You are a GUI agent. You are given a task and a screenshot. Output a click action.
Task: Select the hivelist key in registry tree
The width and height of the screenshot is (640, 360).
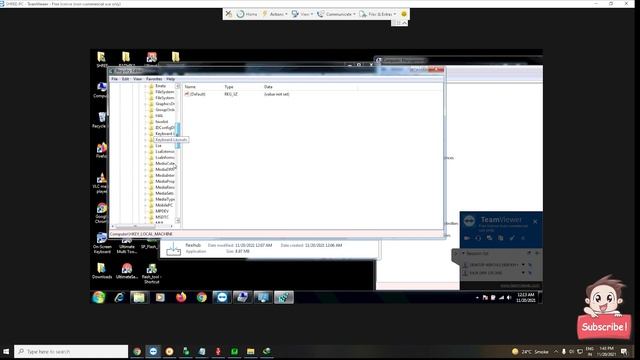click(158, 122)
